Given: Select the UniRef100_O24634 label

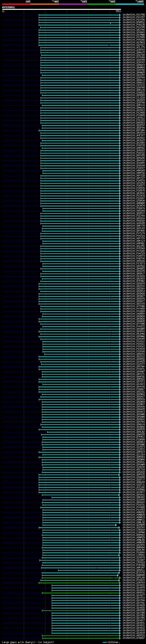Looking at the screenshot, I should tap(133, 467).
